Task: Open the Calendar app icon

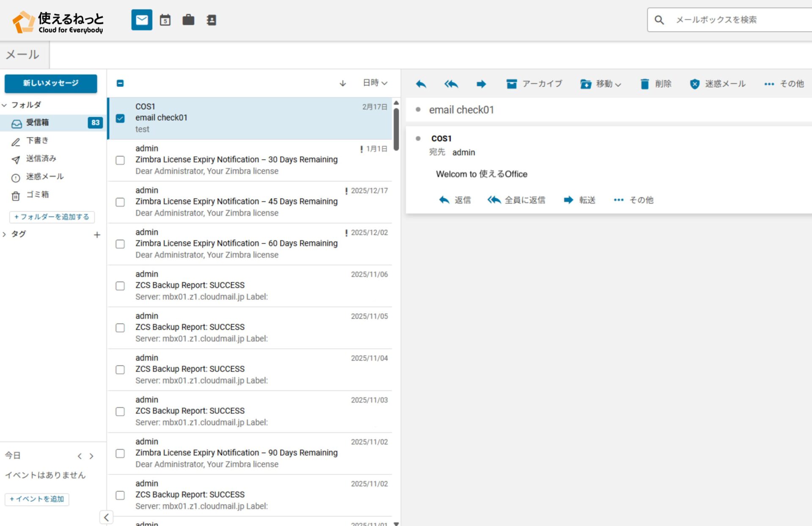Action: click(165, 20)
